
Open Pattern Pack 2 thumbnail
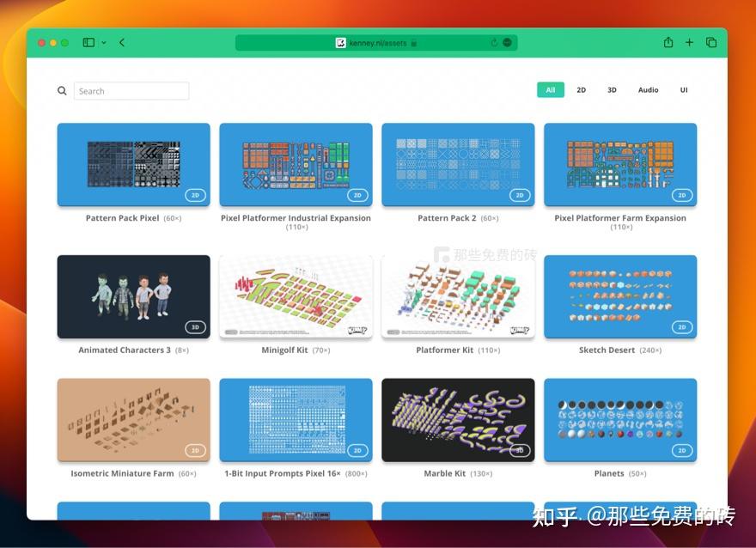pos(458,164)
